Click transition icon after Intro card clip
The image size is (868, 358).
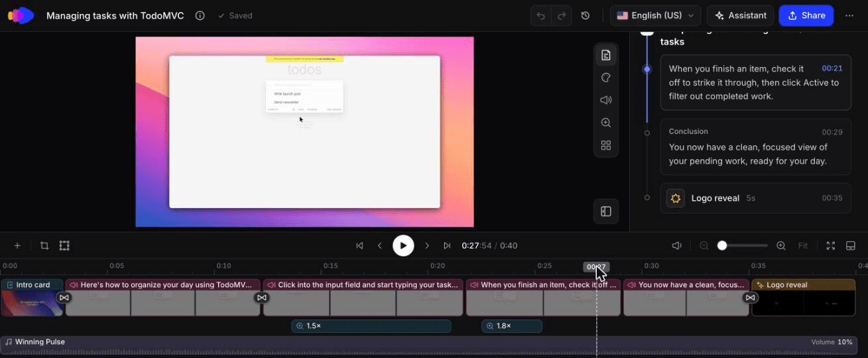(64, 298)
